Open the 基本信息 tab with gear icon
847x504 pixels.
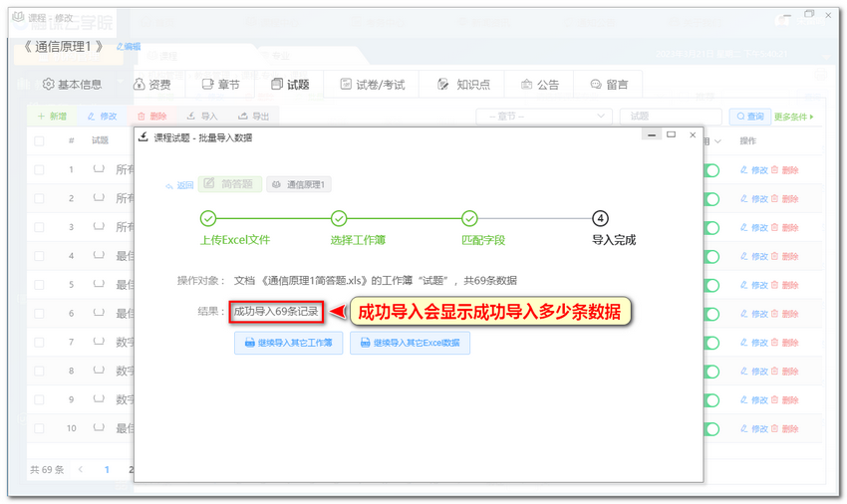coord(72,85)
